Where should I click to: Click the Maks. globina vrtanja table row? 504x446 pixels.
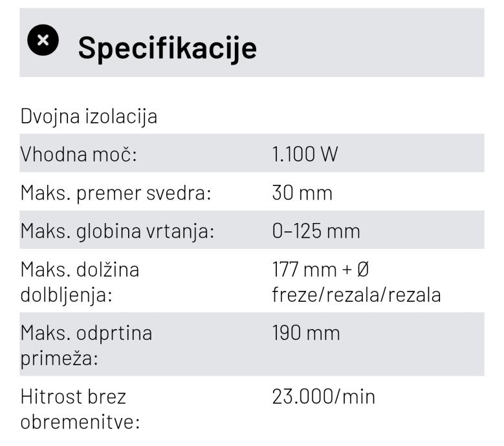coord(252,229)
